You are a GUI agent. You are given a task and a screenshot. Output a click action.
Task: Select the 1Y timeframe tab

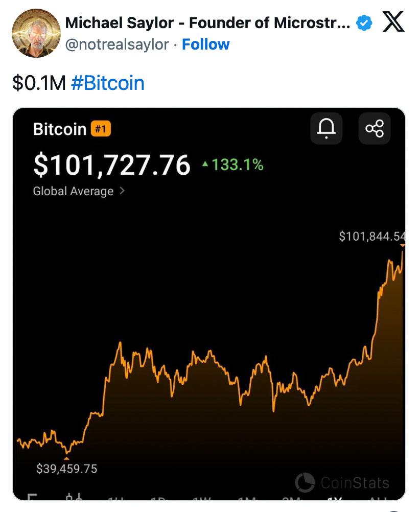pos(335,498)
